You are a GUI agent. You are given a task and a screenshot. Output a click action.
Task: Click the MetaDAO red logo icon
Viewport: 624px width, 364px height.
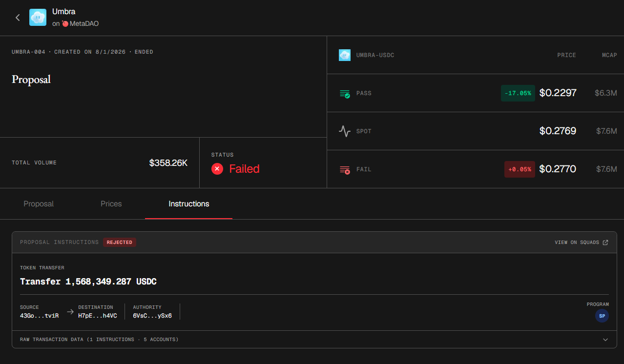[x=65, y=23]
